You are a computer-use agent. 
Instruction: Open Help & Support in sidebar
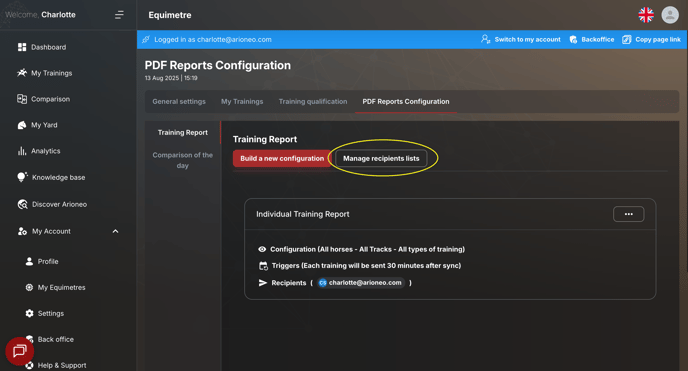pos(62,365)
